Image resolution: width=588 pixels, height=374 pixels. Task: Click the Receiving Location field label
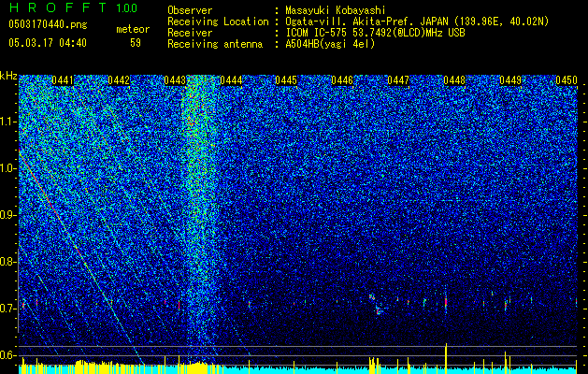point(218,22)
